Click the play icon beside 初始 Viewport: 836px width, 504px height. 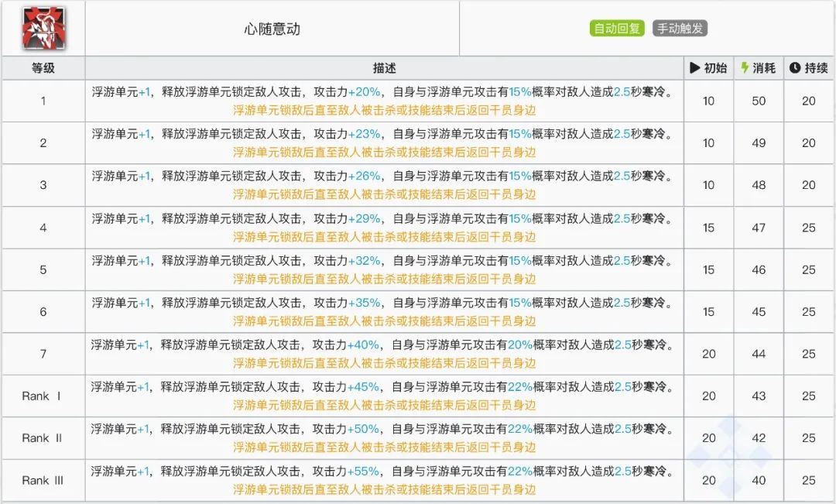point(694,67)
